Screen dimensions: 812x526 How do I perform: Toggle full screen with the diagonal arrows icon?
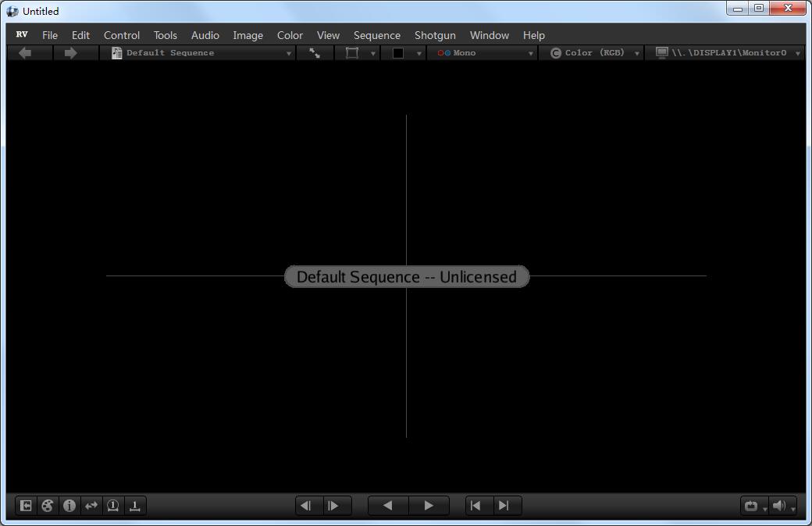[315, 53]
